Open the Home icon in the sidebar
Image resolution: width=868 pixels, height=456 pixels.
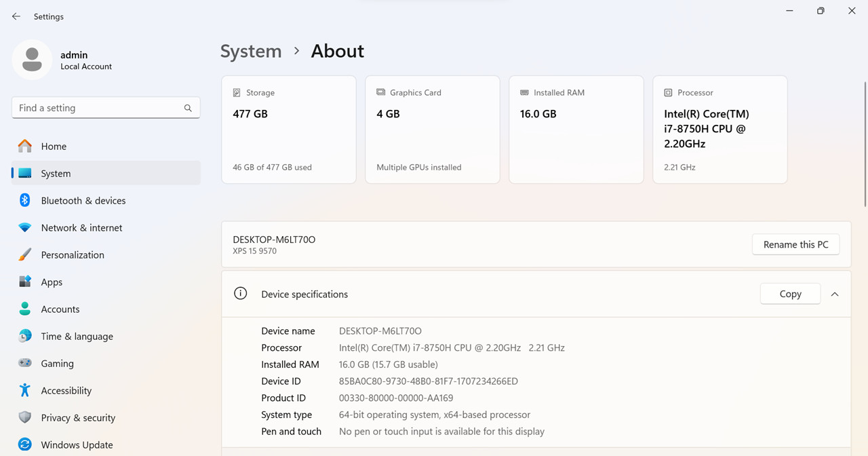point(25,146)
